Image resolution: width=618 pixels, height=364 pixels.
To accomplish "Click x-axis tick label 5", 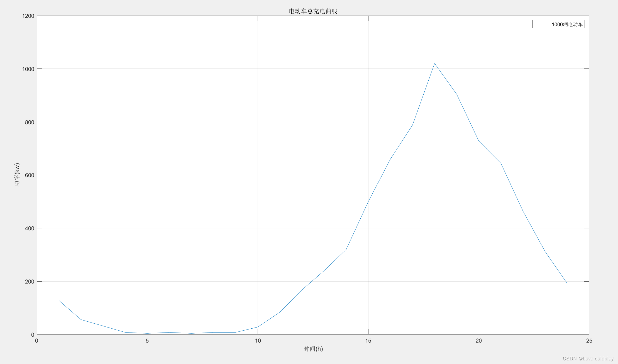I will pos(147,341).
